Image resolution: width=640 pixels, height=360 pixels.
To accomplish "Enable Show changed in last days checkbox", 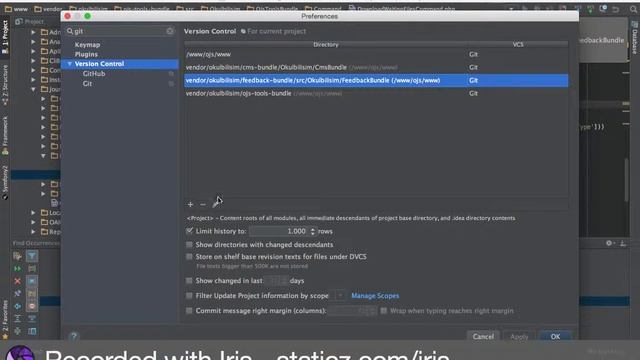I will click(x=189, y=281).
